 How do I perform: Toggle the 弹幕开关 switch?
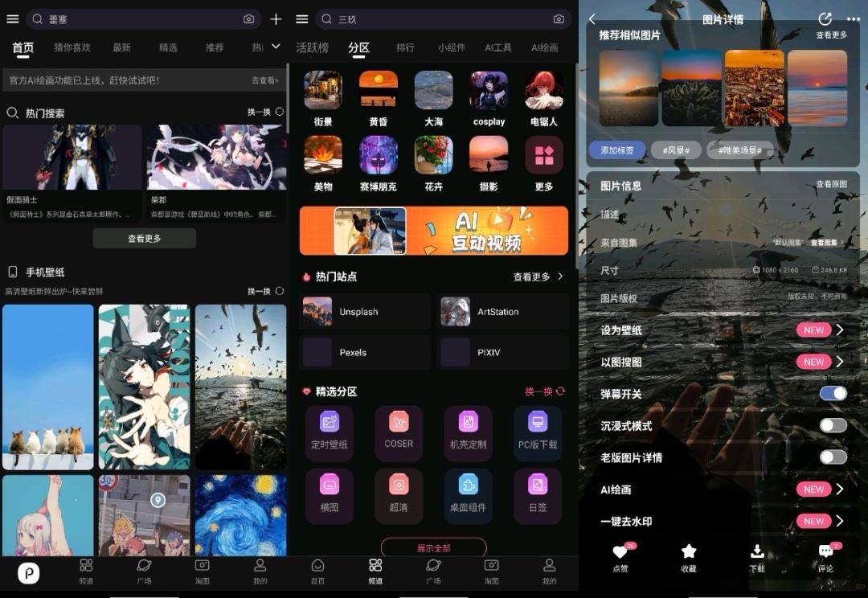(x=833, y=393)
